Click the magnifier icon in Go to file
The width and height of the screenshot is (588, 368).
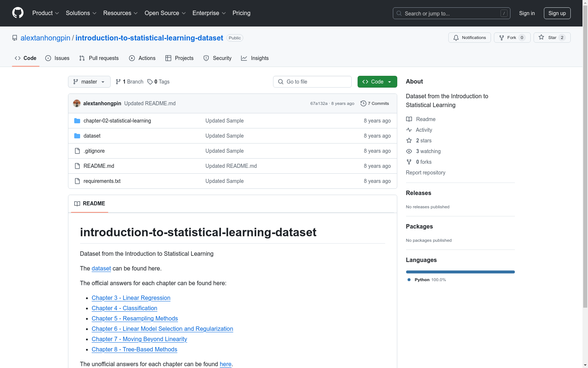pyautogui.click(x=281, y=82)
